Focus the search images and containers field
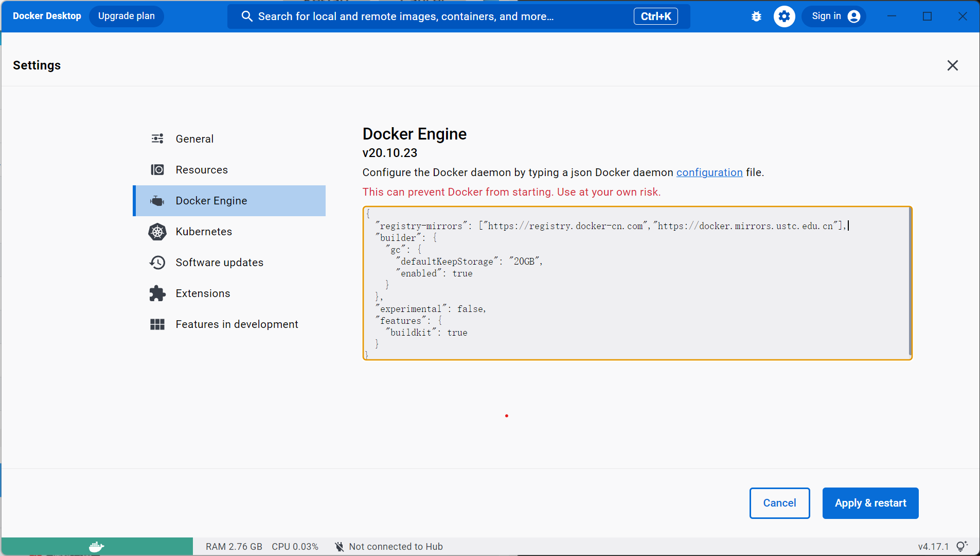980x556 pixels. click(x=459, y=16)
